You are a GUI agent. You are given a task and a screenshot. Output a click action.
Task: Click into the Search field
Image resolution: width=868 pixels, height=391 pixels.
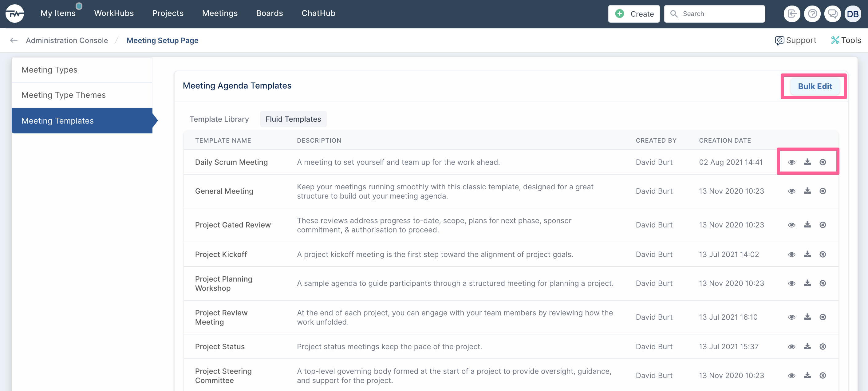click(714, 14)
